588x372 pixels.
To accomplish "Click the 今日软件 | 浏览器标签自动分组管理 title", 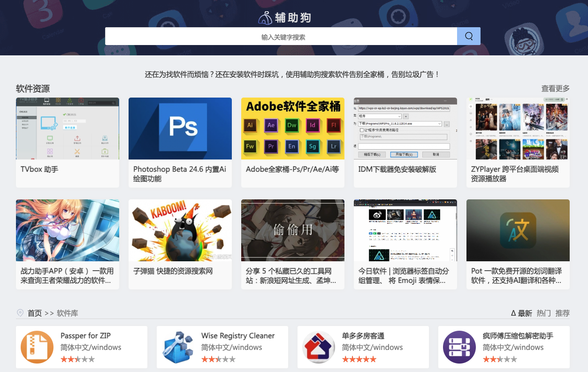I will (404, 275).
